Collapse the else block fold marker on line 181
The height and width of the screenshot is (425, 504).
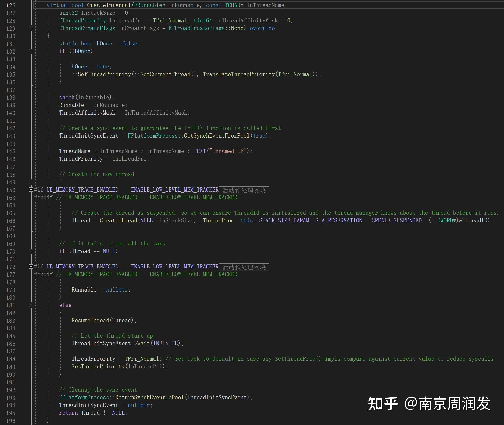[31, 305]
